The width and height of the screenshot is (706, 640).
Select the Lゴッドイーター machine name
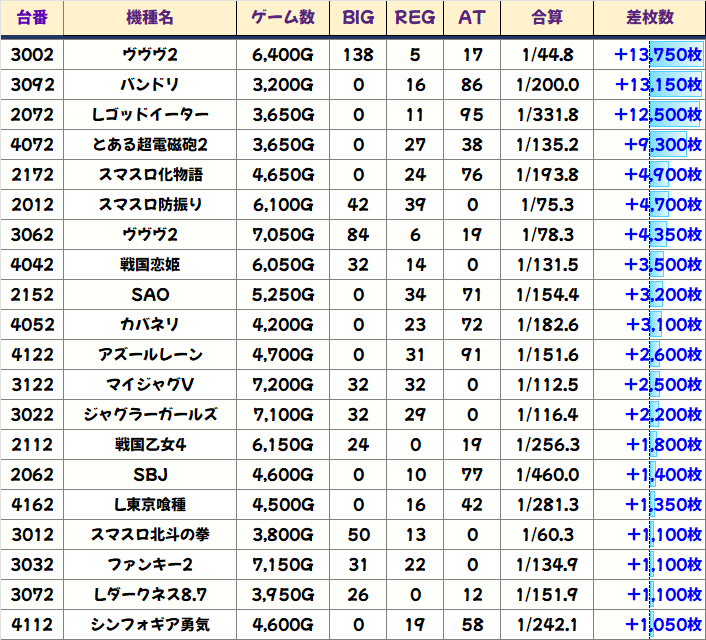153,115
